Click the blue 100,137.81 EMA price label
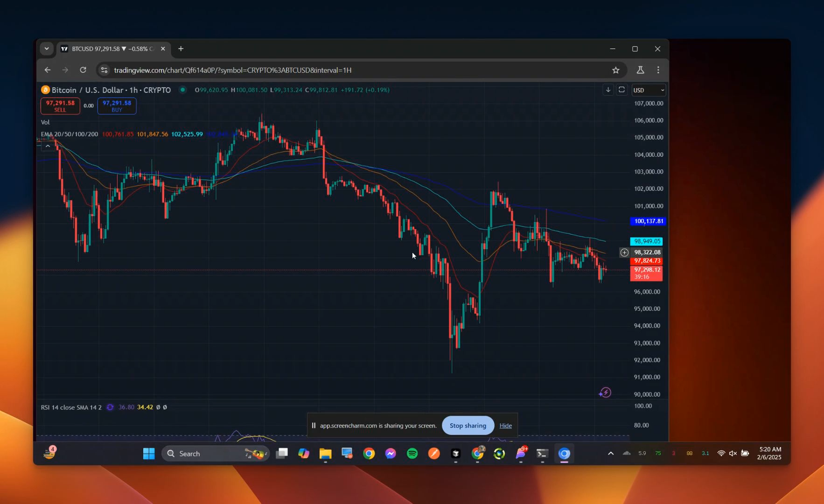This screenshot has height=504, width=824. click(x=648, y=221)
